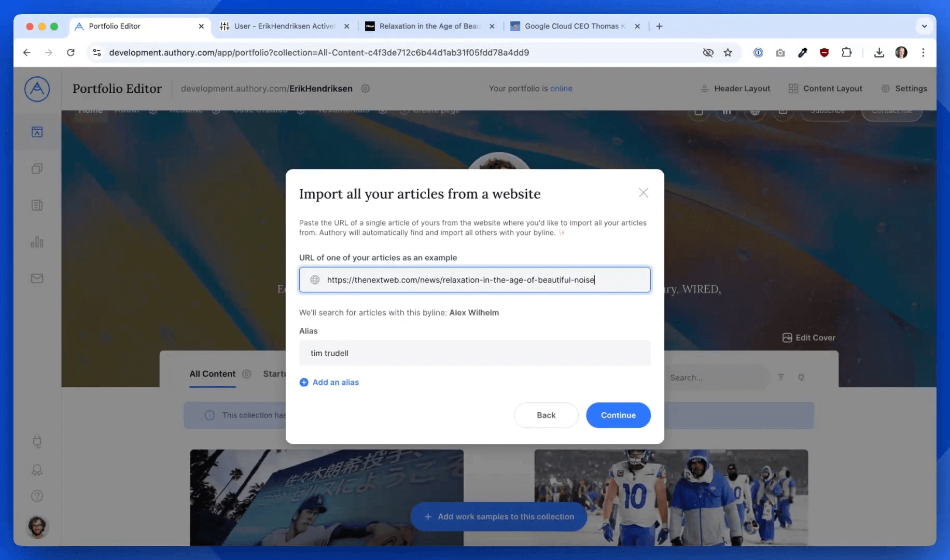Expand the browser tab list chevron

(x=924, y=26)
